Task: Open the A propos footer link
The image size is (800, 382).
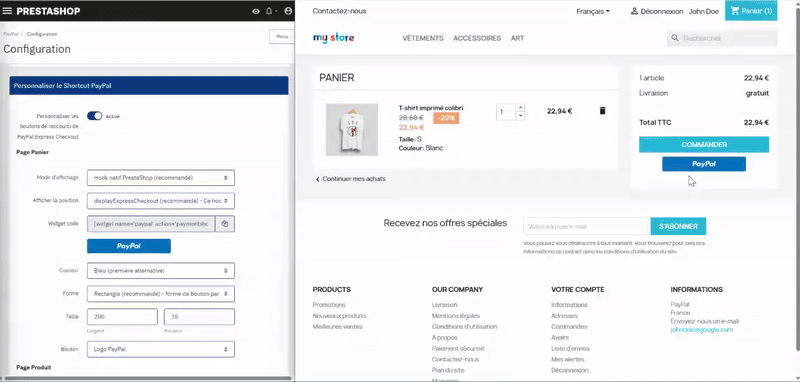Action: [x=444, y=338]
